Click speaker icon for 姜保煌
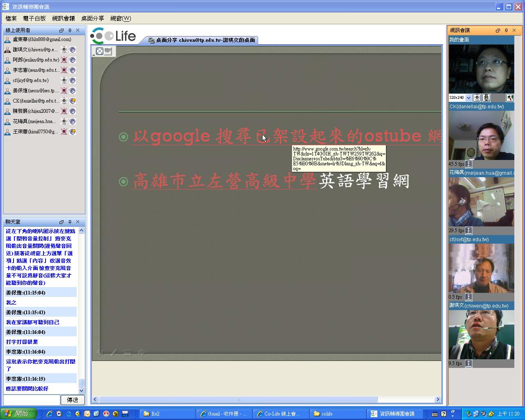The height and width of the screenshot is (420, 525). [73, 91]
